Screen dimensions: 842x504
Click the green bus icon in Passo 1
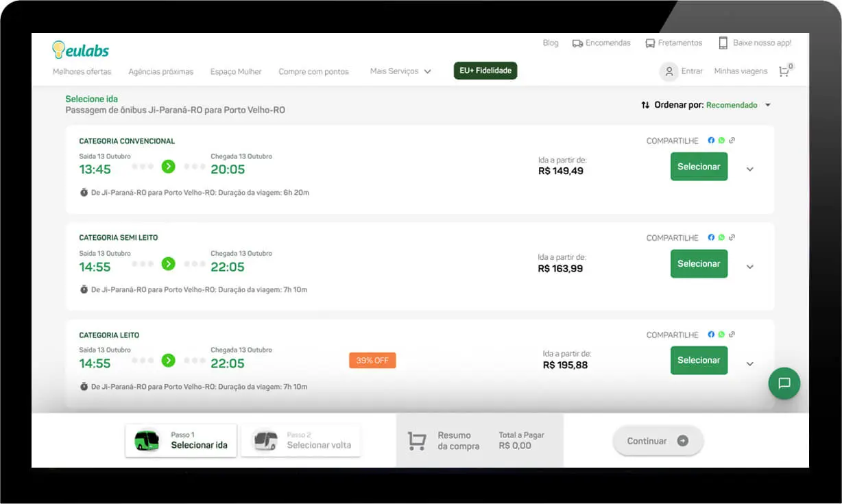point(147,440)
